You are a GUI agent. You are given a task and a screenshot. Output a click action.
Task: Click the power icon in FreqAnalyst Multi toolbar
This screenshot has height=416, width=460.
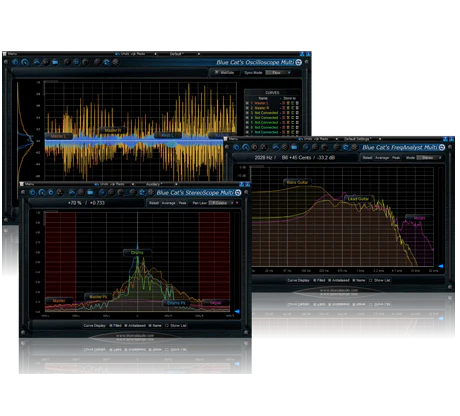237,147
